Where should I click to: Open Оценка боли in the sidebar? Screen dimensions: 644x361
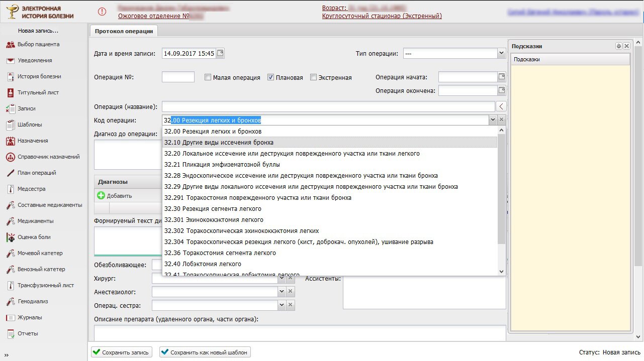coord(34,237)
